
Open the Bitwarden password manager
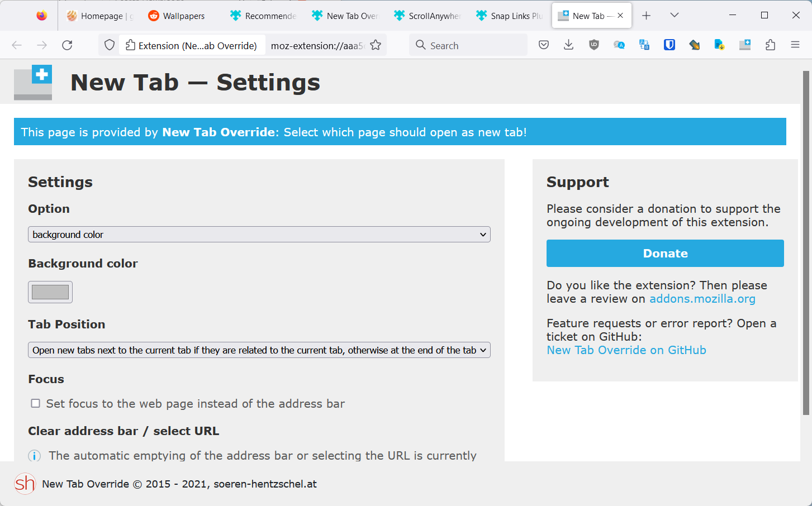tap(669, 45)
